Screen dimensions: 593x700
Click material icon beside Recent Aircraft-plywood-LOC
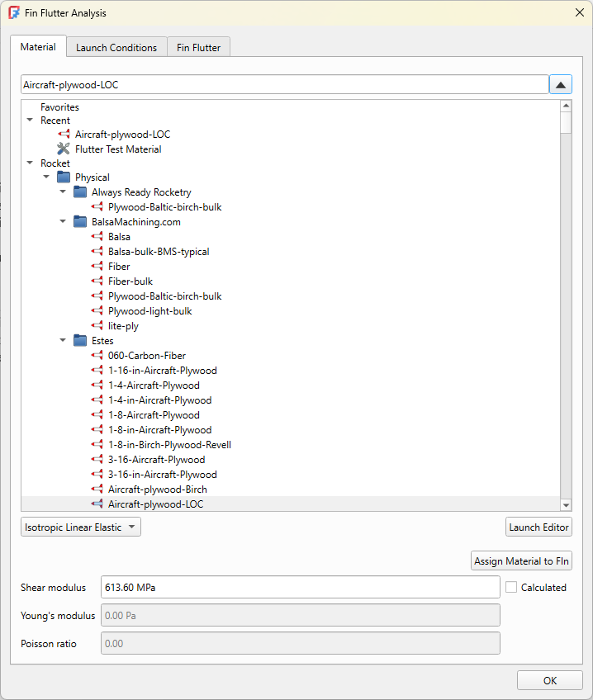pyautogui.click(x=64, y=134)
